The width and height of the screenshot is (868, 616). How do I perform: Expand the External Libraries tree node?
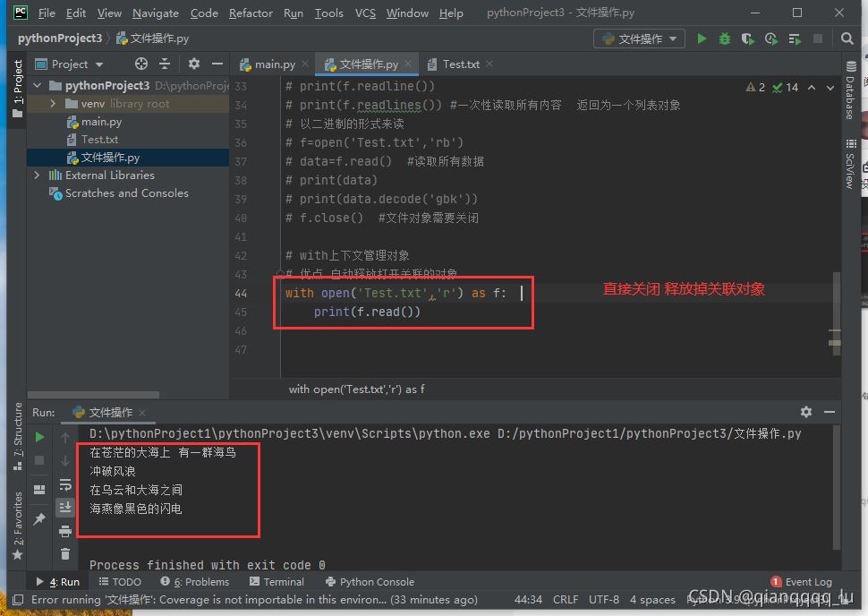point(38,175)
